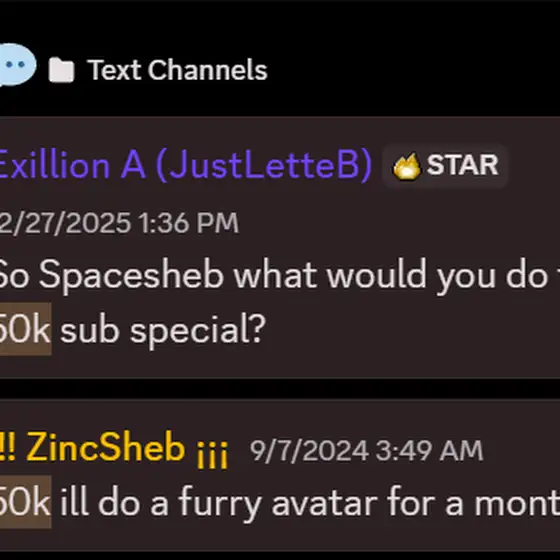
Task: Open Exillion A (JustLetteB) user profile
Action: pyautogui.click(x=186, y=165)
